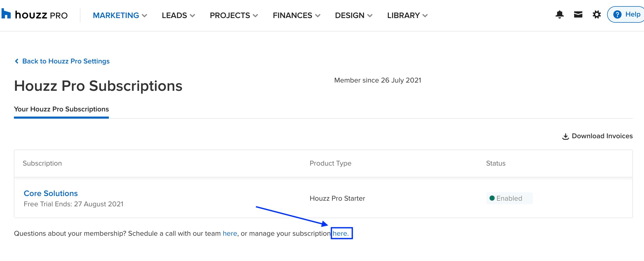The image size is (644, 261).
Task: Click the Houzz Pro logo
Action: [x=35, y=15]
